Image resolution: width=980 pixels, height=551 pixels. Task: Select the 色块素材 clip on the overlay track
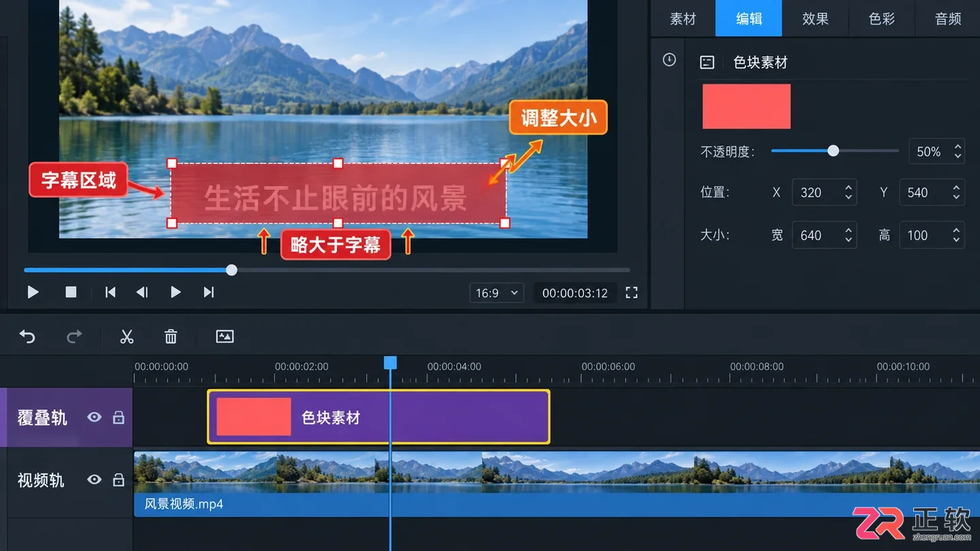point(378,417)
